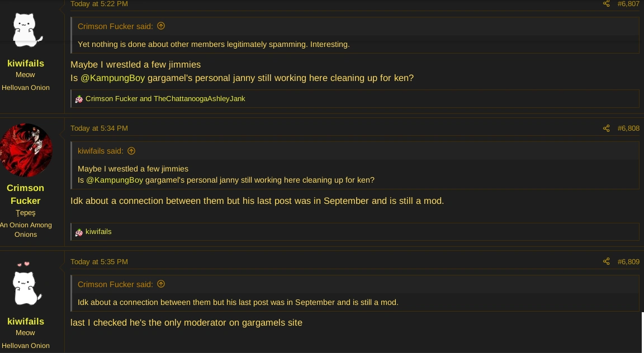Open Crimson Fucker username in post sidebar
This screenshot has width=644, height=353.
tap(26, 194)
